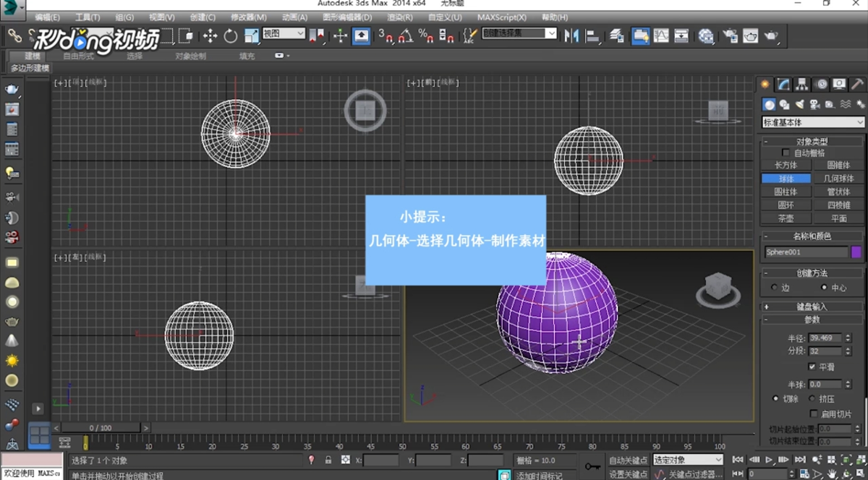
Task: Open the 标准基本体 dropdown
Action: [x=813, y=122]
